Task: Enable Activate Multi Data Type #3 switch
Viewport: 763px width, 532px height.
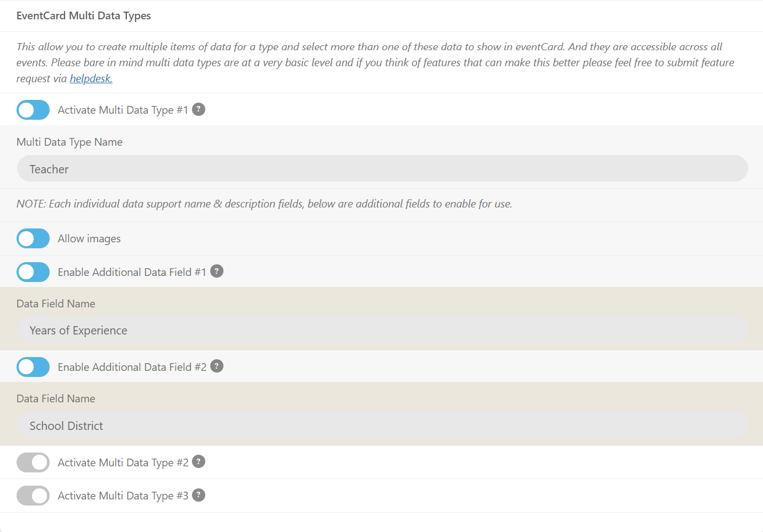Action: 33,496
